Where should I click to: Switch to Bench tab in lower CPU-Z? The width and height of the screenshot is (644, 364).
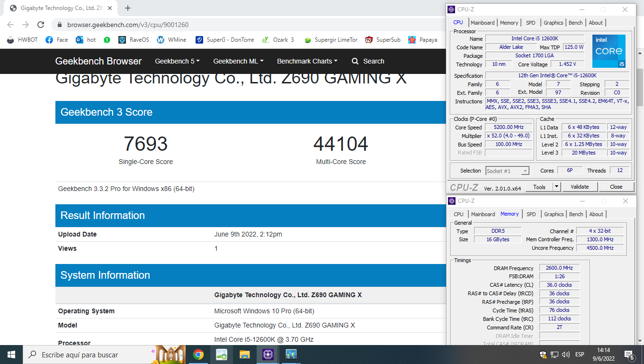(x=576, y=214)
